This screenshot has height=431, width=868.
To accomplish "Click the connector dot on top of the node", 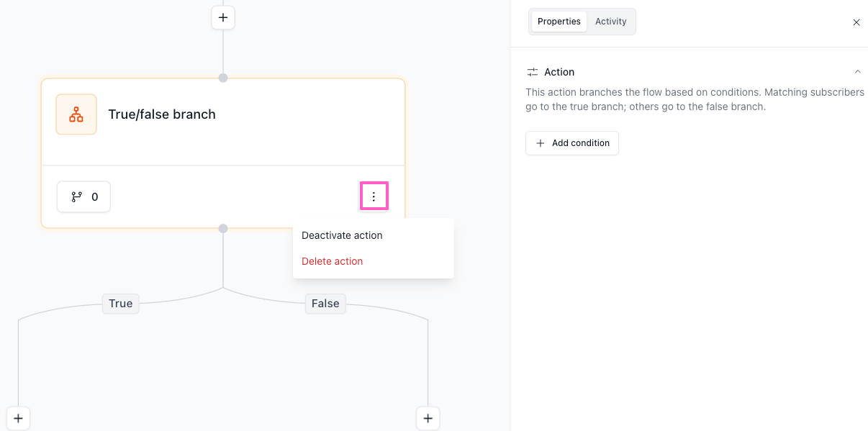I will pos(223,78).
